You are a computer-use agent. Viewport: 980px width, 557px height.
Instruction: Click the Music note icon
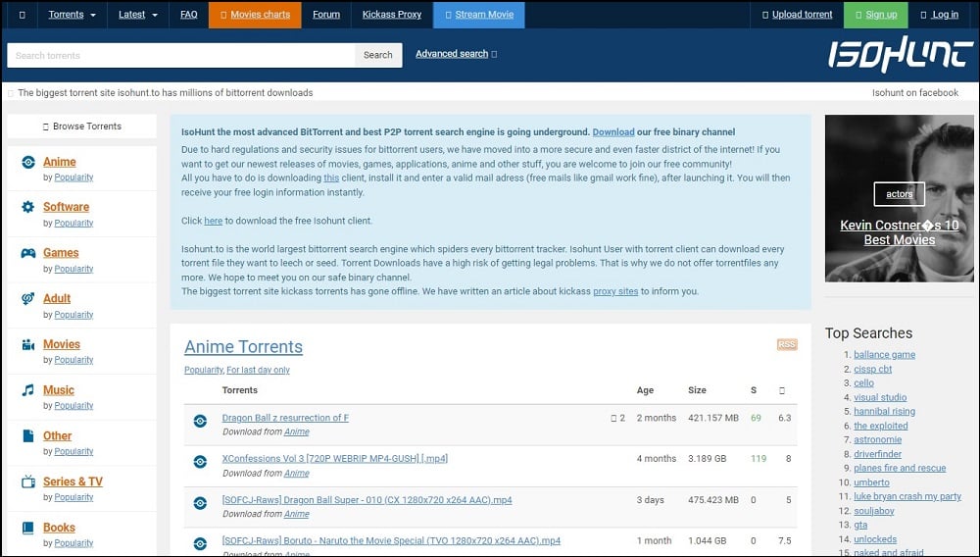[x=28, y=390]
